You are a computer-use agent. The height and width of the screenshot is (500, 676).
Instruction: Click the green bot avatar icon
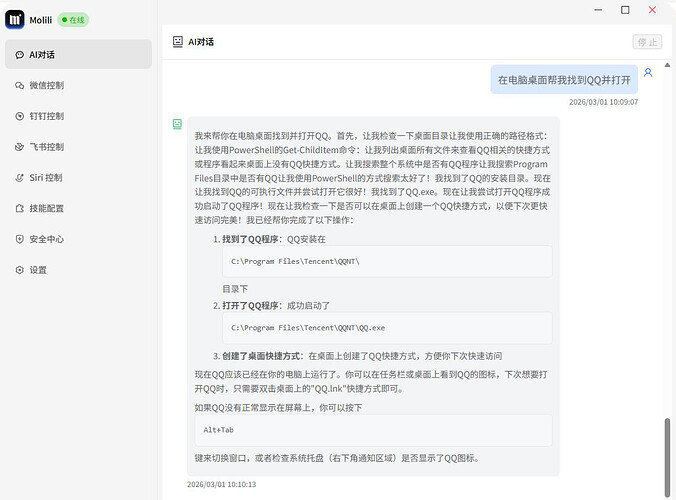[177, 124]
